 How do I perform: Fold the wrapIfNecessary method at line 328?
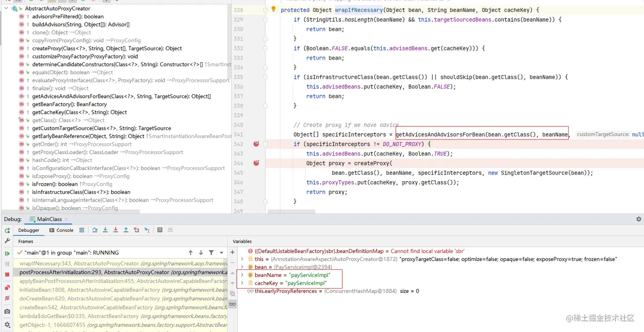click(265, 10)
